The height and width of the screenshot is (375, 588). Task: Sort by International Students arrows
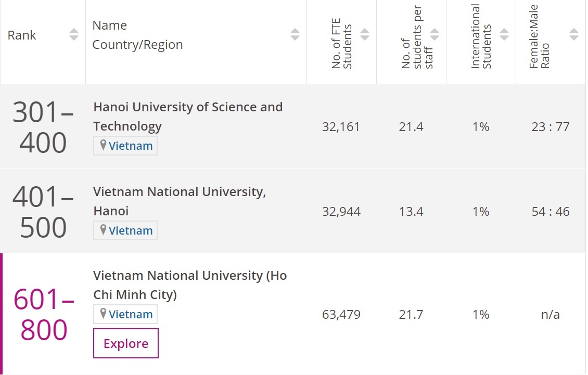coord(504,35)
